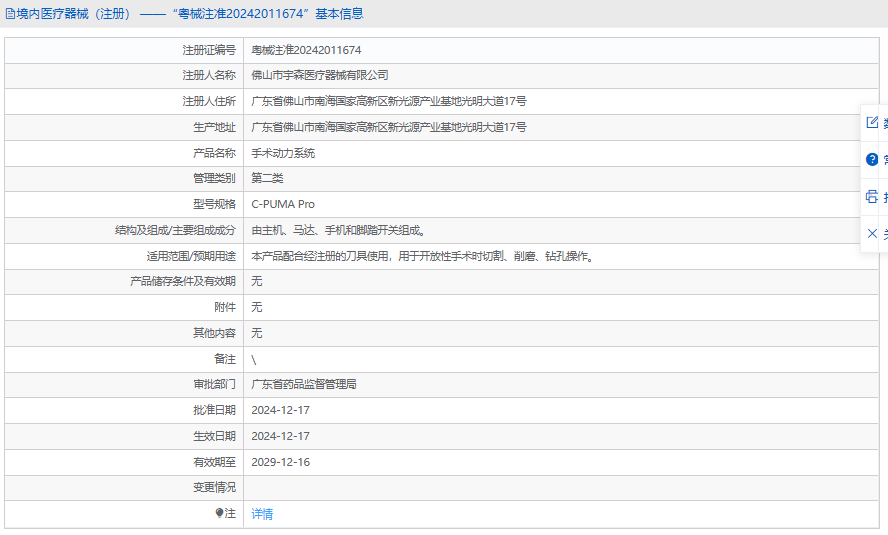Click the 管理类别 label
The width and height of the screenshot is (888, 535).
point(214,178)
